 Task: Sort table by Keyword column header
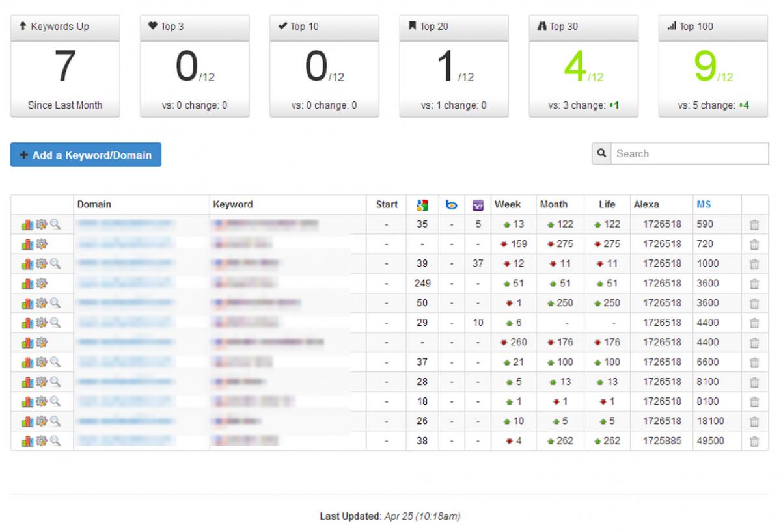point(232,204)
